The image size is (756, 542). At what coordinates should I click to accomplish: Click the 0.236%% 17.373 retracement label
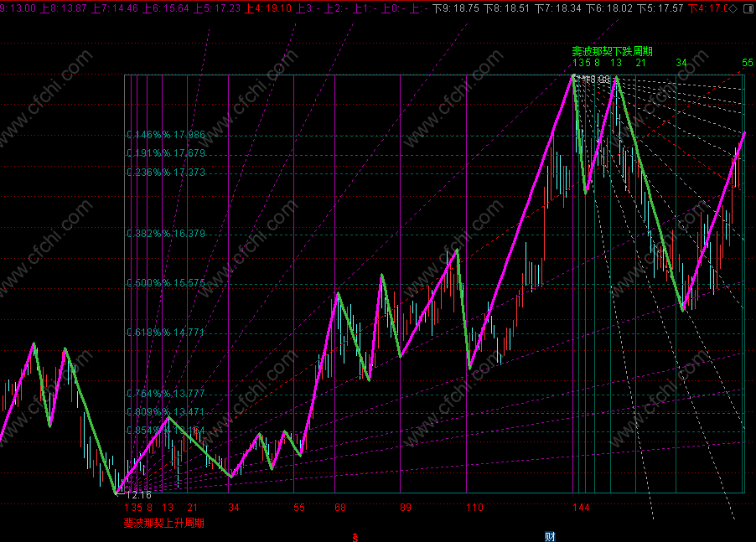pyautogui.click(x=166, y=173)
